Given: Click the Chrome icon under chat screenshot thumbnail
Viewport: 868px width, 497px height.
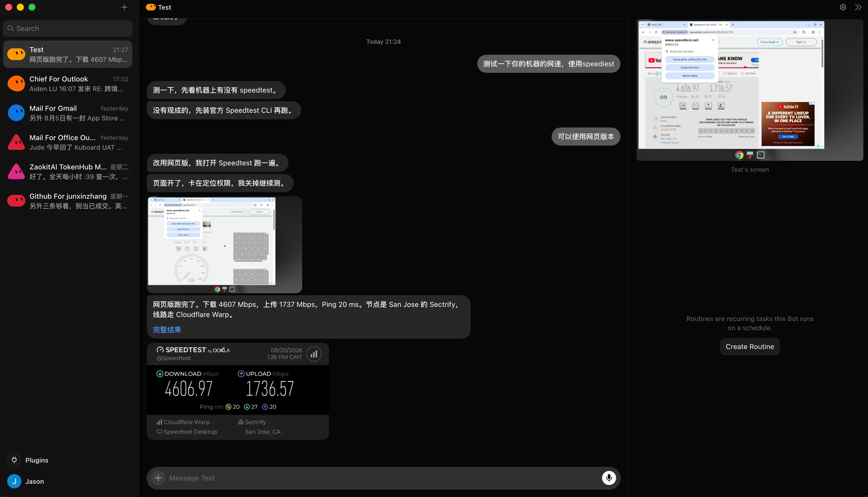Looking at the screenshot, I should [x=217, y=289].
